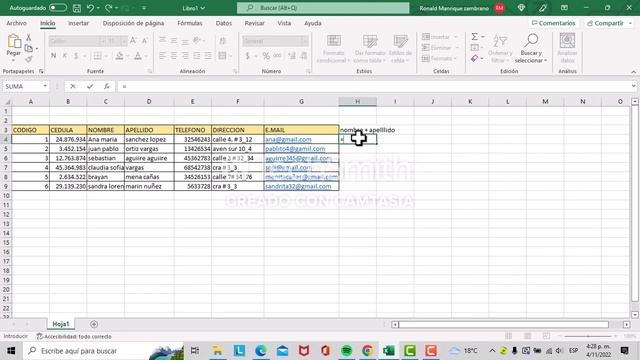The image size is (640, 360).
Task: Click the Insert function fx icon
Action: [107, 86]
